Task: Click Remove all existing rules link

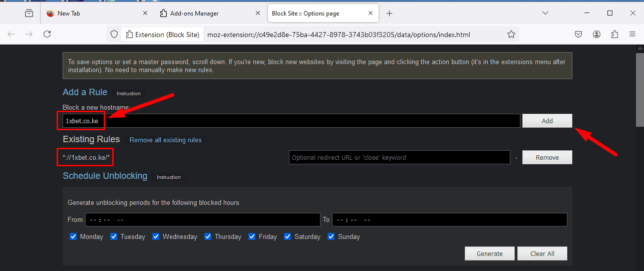Action: tap(165, 140)
